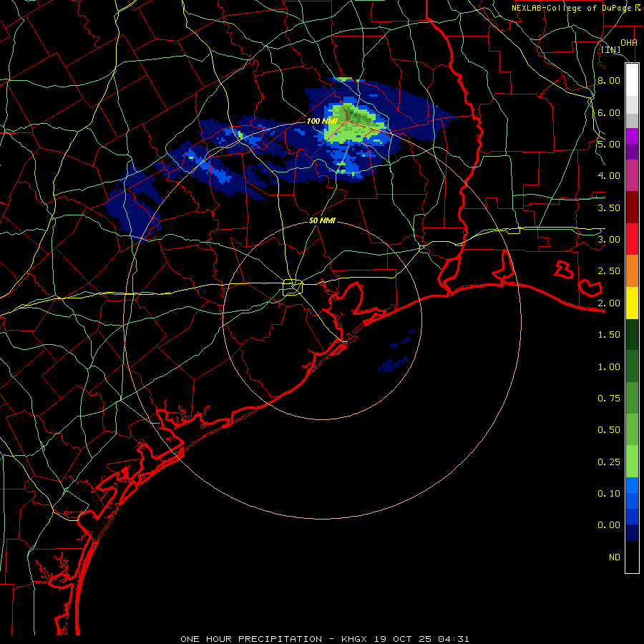Click the light blue legend swatch near 0.10
This screenshot has width=644, height=644.
click(632, 485)
